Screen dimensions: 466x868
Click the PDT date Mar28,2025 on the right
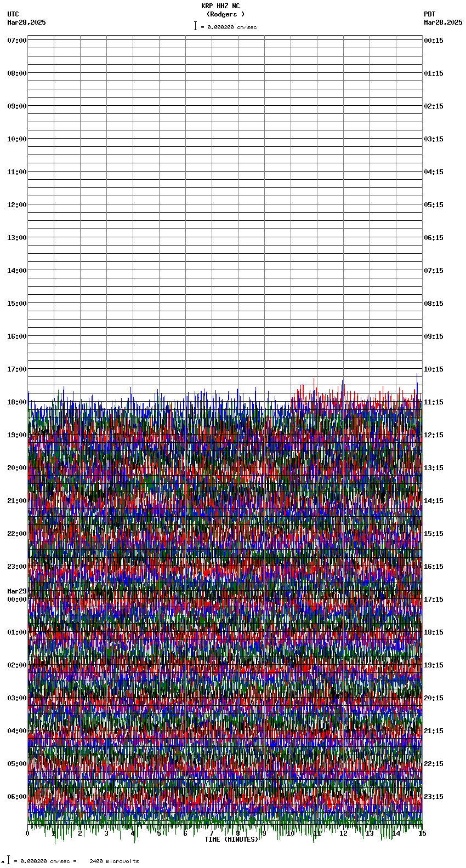pos(443,22)
